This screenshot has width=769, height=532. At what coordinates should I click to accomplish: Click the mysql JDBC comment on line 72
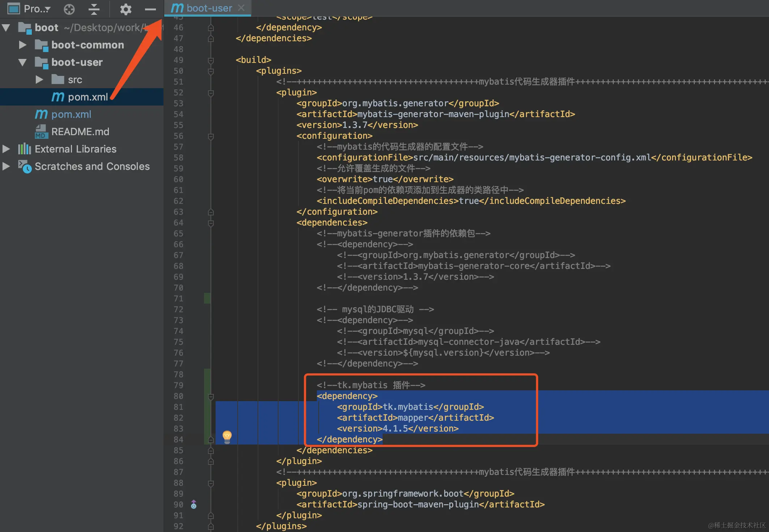coord(375,309)
